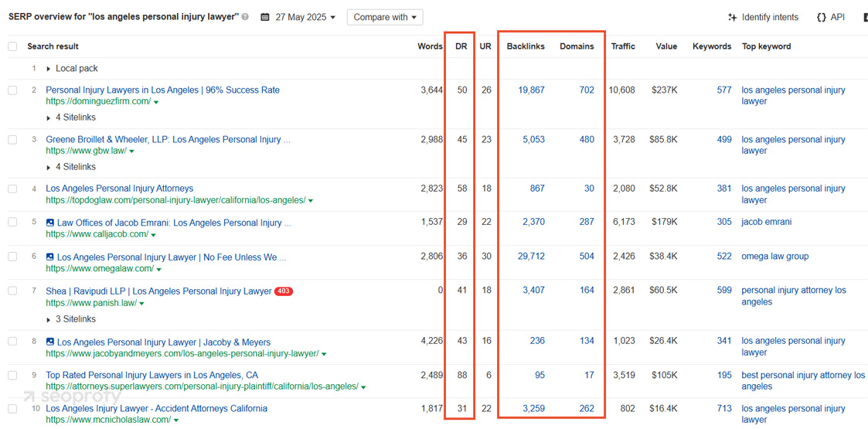Sort by the Words column header

pos(430,46)
